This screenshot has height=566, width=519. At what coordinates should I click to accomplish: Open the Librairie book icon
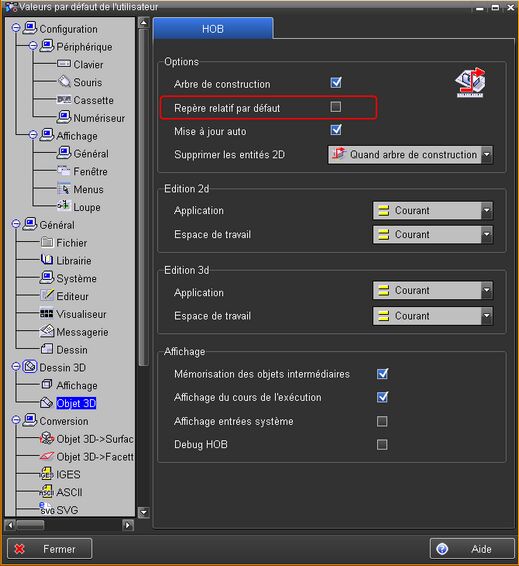tap(47, 260)
